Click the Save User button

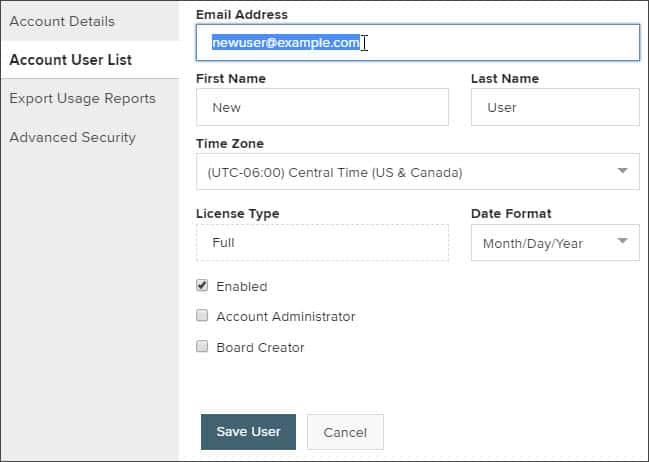tap(248, 432)
